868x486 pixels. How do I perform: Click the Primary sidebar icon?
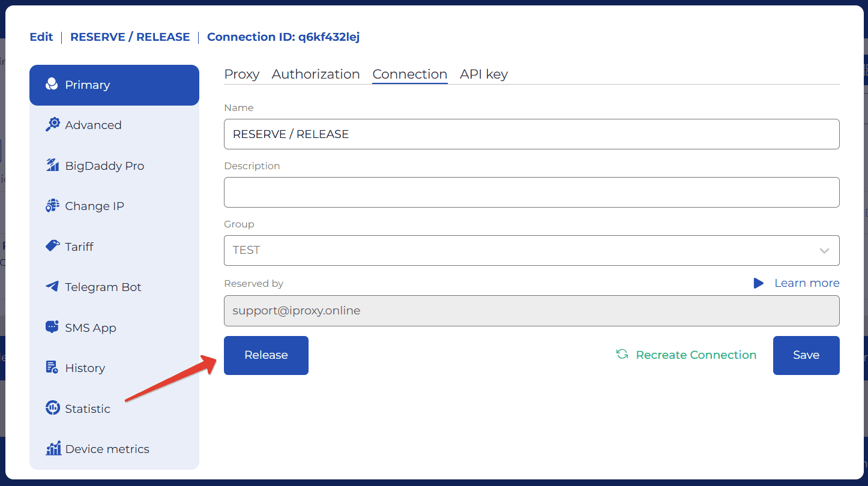tap(52, 85)
